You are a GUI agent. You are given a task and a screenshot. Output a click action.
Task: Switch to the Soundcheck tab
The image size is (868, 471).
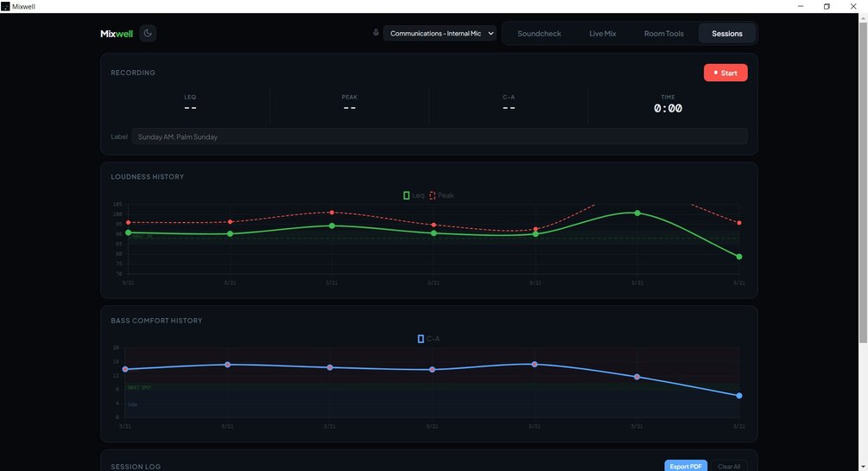tap(539, 33)
